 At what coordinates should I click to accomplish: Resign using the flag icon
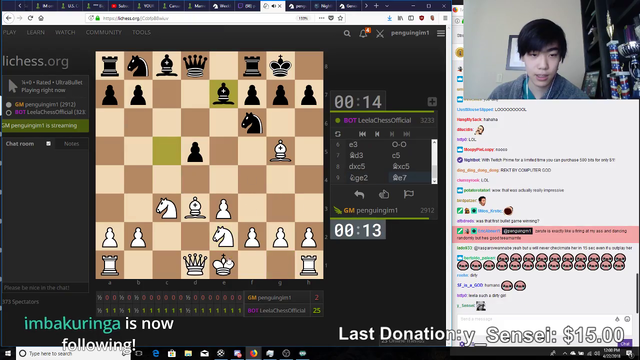[x=409, y=195]
